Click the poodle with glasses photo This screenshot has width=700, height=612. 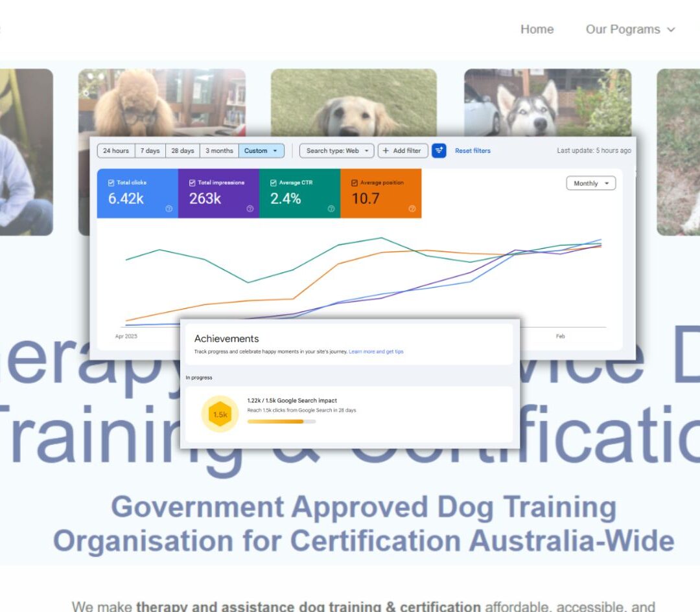pyautogui.click(x=162, y=102)
